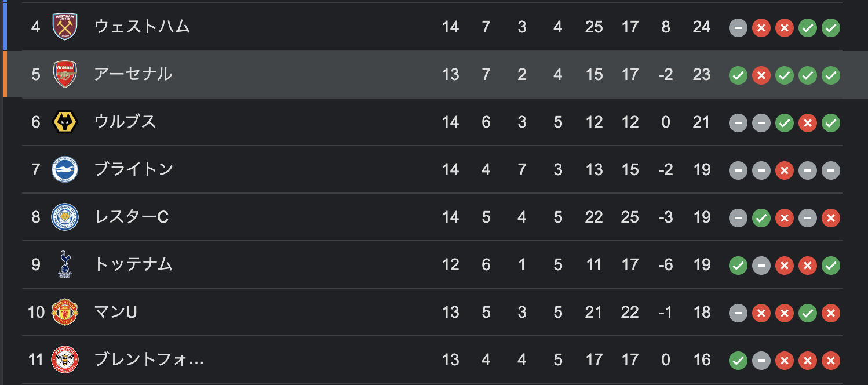Click the Tottenham club crest
Image resolution: width=868 pixels, height=385 pixels.
65,264
